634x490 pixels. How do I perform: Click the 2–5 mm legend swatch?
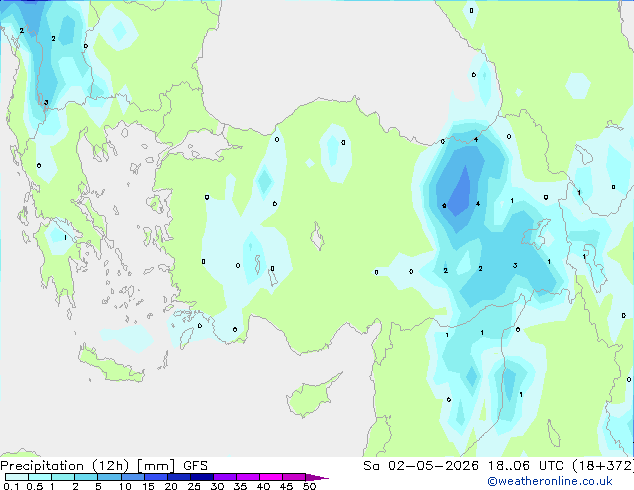[86, 477]
